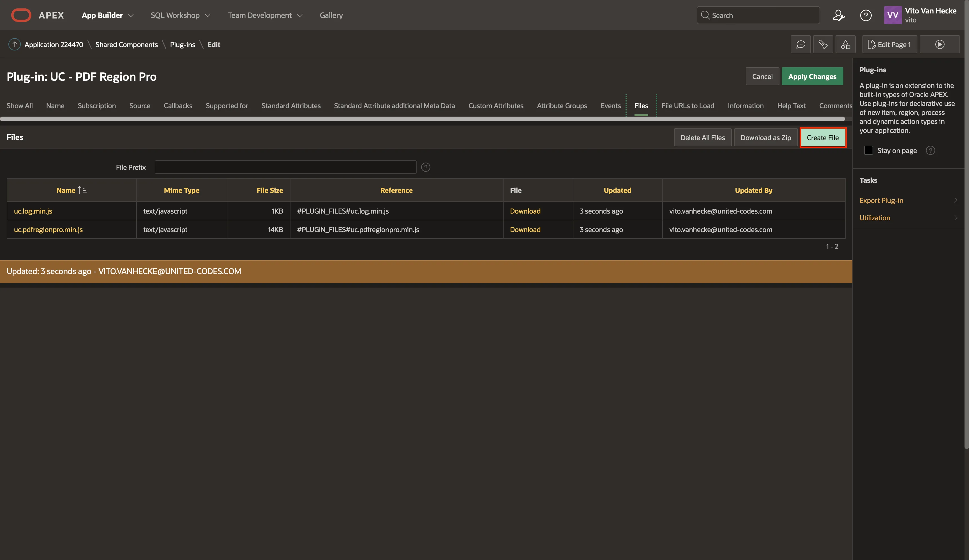The width and height of the screenshot is (969, 560).
Task: Sort the table by the Name column
Action: (66, 190)
